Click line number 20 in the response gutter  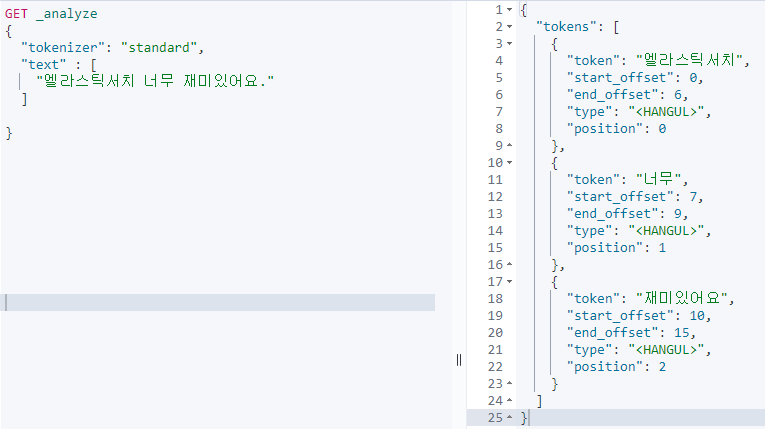[x=495, y=333]
